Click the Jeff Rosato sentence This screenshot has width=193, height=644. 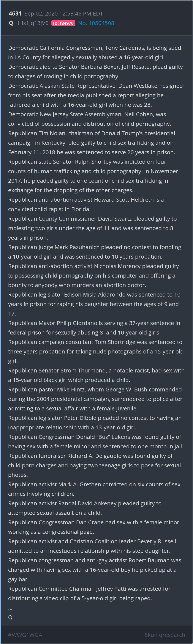pyautogui.click(x=95, y=72)
